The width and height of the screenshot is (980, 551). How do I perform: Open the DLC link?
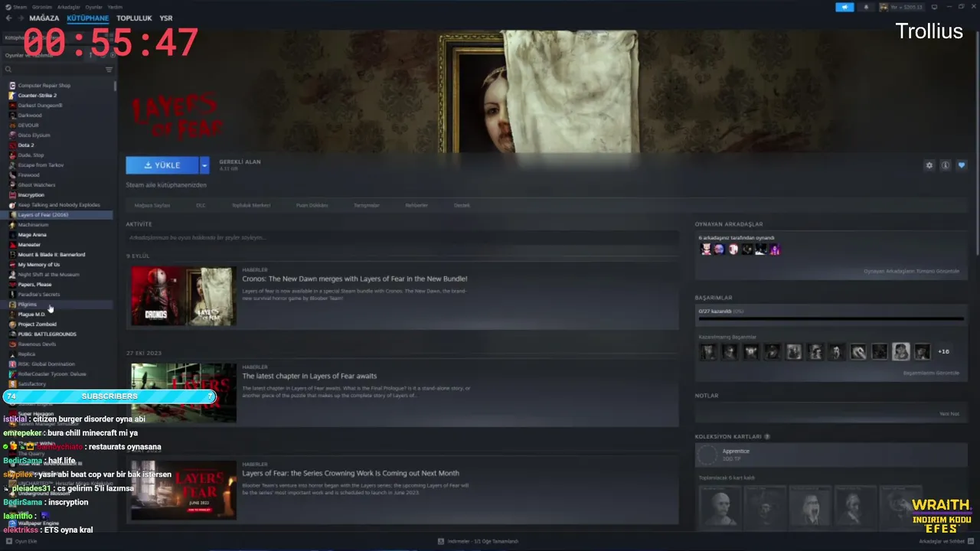(201, 205)
